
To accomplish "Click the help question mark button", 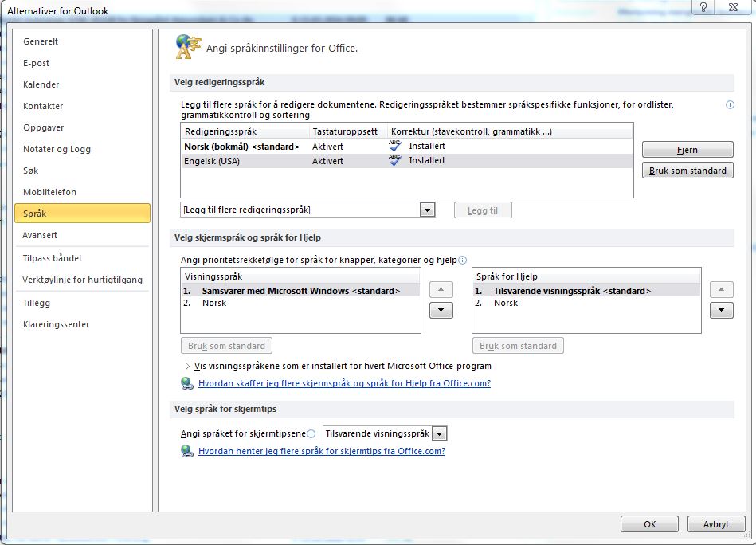I will click(703, 6).
